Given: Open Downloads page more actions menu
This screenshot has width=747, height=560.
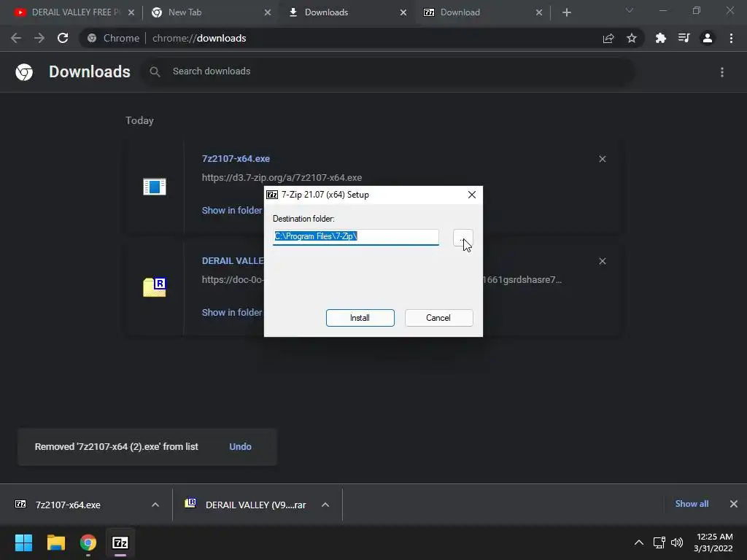Looking at the screenshot, I should pos(722,72).
